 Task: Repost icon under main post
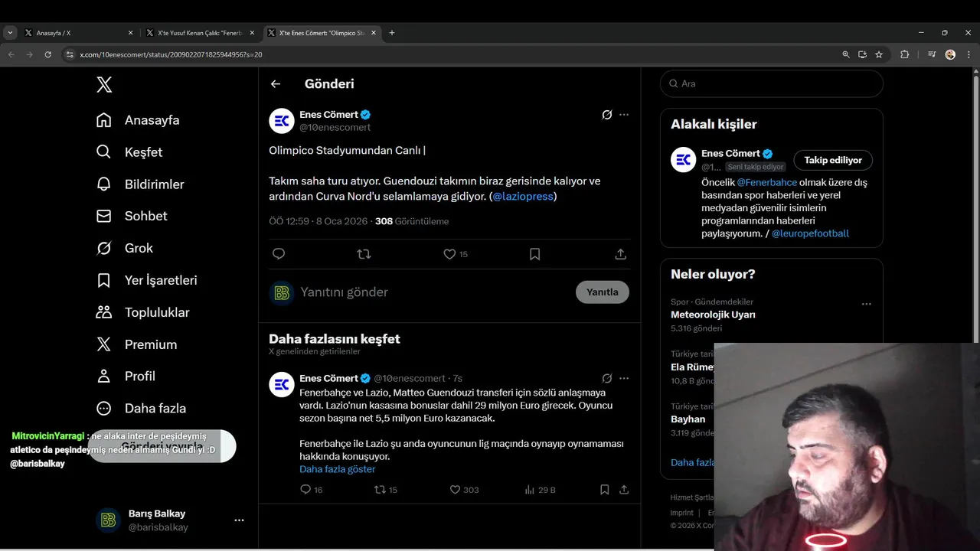[364, 254]
